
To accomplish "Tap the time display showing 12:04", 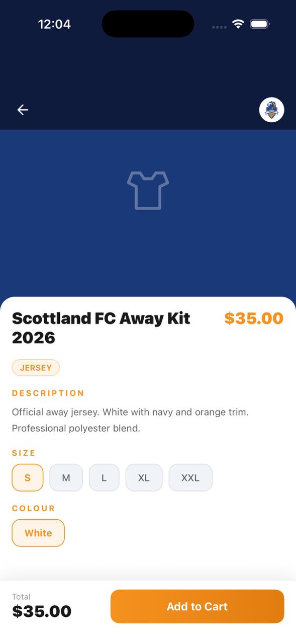I will (x=55, y=24).
